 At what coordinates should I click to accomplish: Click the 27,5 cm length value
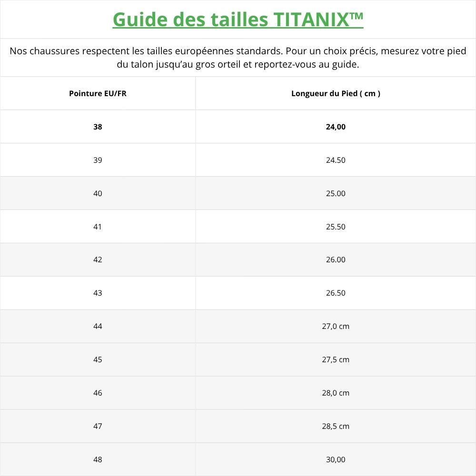(x=336, y=359)
